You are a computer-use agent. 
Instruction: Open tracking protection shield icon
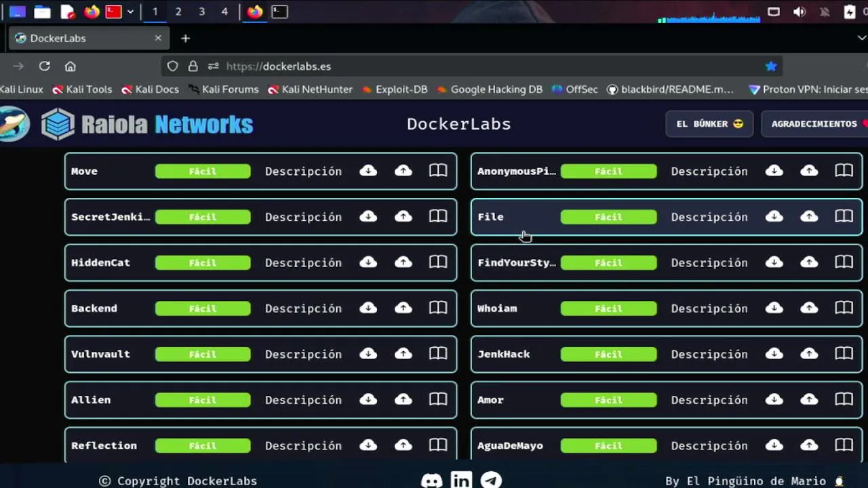point(172,66)
